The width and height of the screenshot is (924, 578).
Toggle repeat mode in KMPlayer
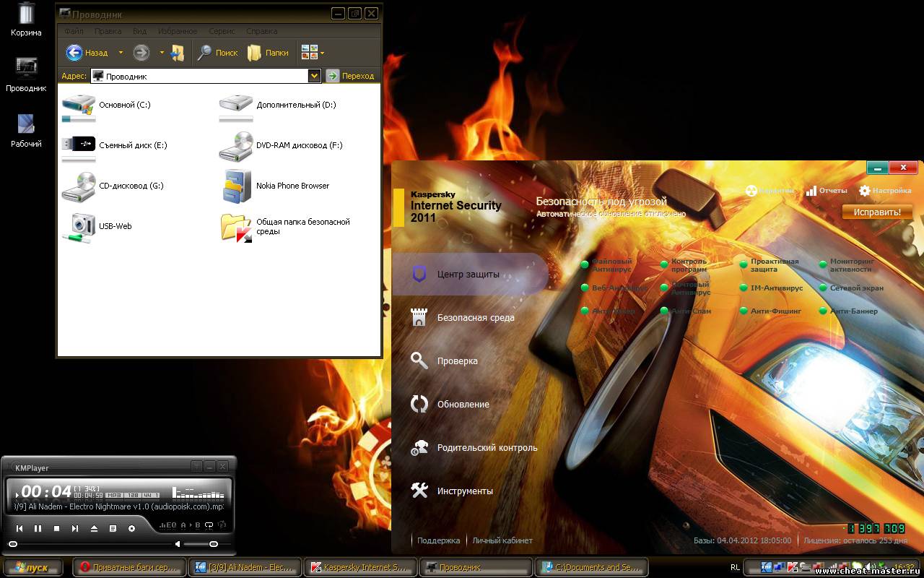(209, 525)
